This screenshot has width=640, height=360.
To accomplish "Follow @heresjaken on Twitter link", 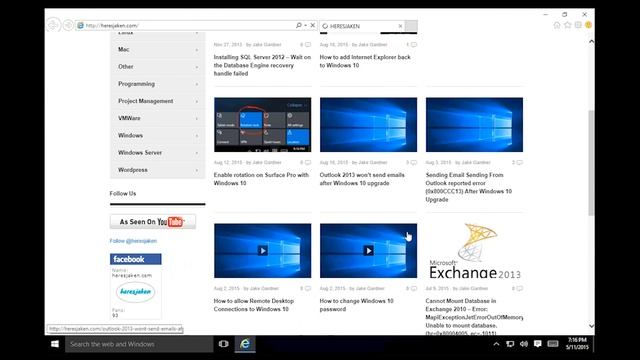I will (x=133, y=241).
